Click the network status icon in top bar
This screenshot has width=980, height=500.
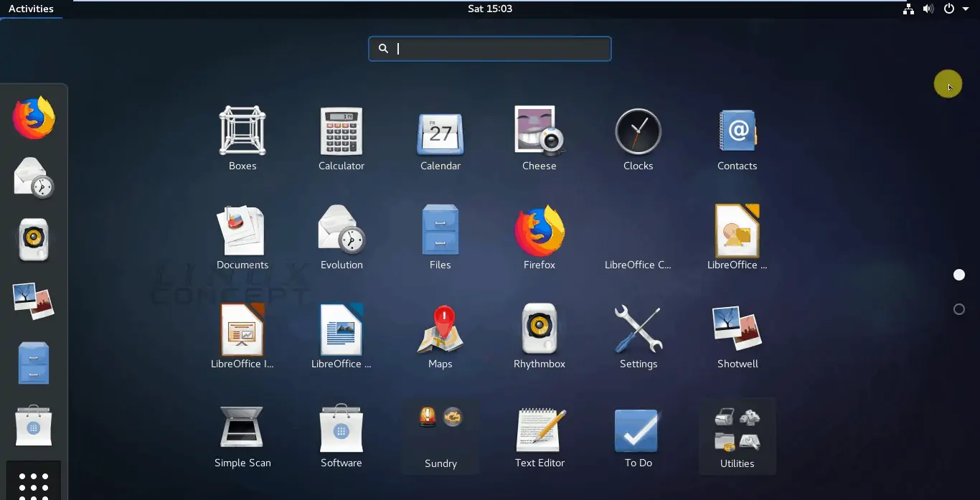point(908,9)
